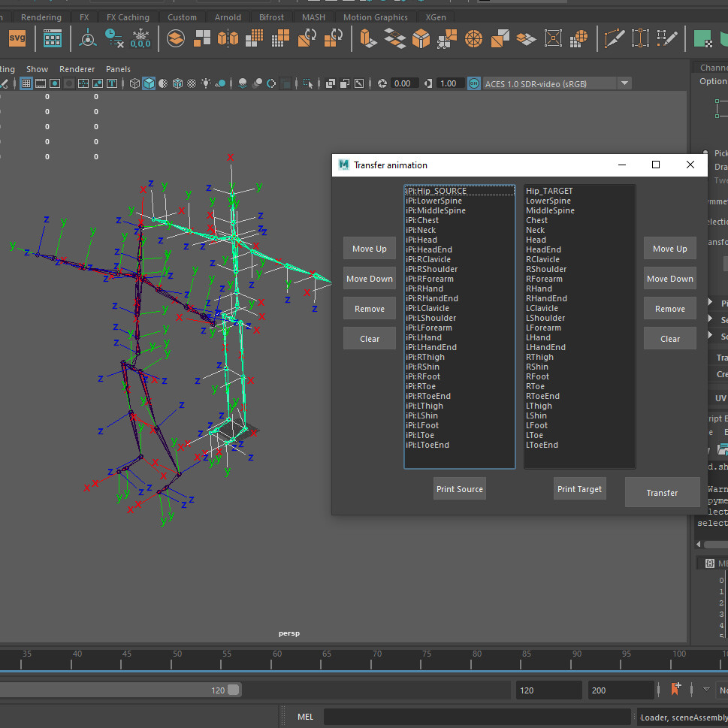Open the ACES 1.0 SDR-video color dropdown
The width and height of the screenshot is (728, 728).
[624, 83]
